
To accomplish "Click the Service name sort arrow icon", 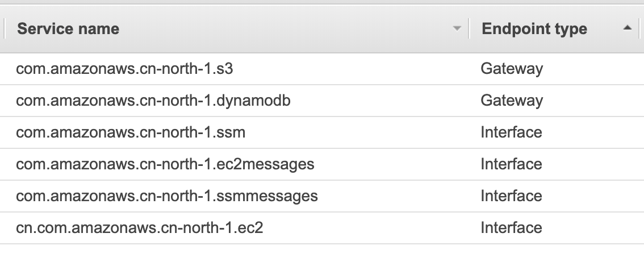I will click(456, 29).
